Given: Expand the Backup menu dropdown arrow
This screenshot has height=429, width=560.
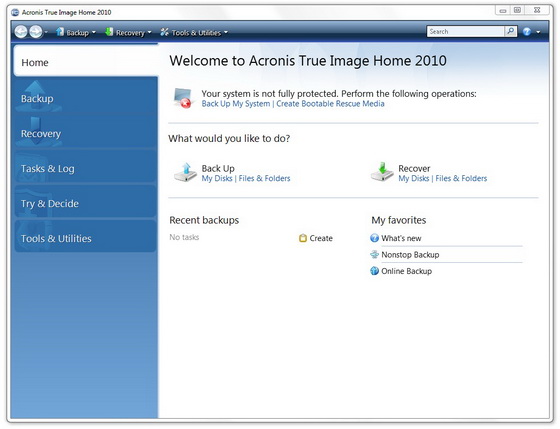Looking at the screenshot, I should (94, 33).
